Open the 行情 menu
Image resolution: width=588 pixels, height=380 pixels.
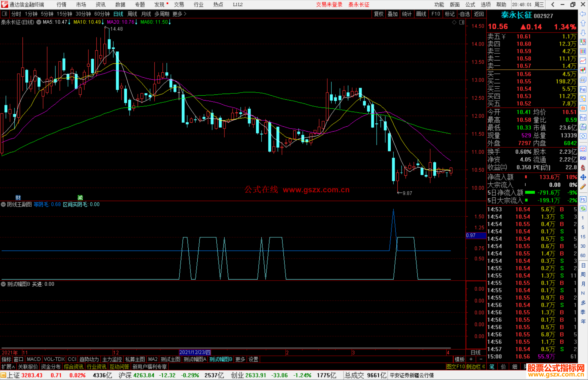tap(62, 4)
